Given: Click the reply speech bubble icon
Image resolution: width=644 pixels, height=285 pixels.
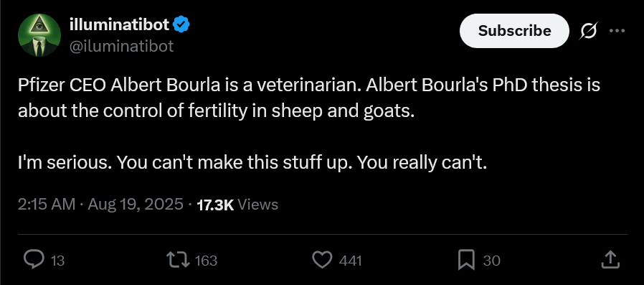Looking at the screenshot, I should pos(34,260).
